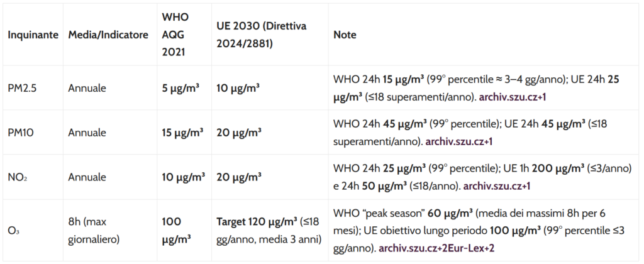The image size is (644, 264).
Task: Select the PM2.5 pollutant cell
Action: pos(21,89)
